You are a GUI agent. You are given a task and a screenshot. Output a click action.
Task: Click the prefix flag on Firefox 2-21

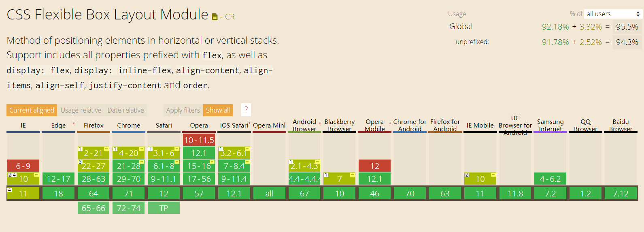click(106, 149)
